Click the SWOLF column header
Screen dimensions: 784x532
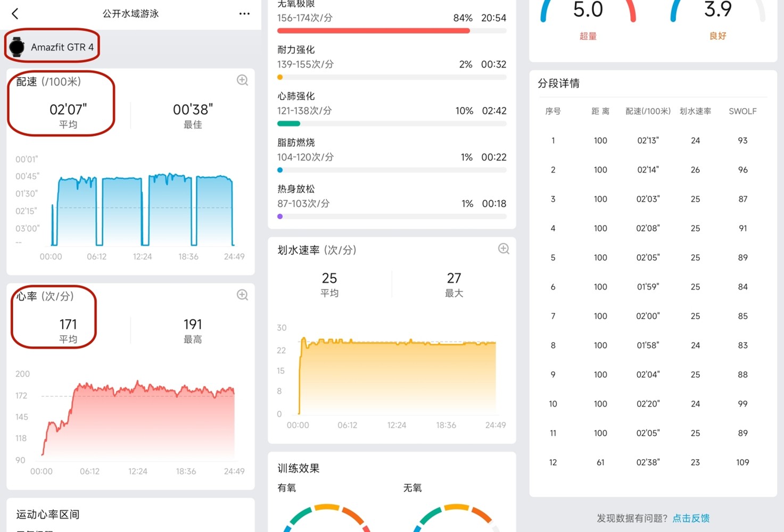click(x=742, y=111)
